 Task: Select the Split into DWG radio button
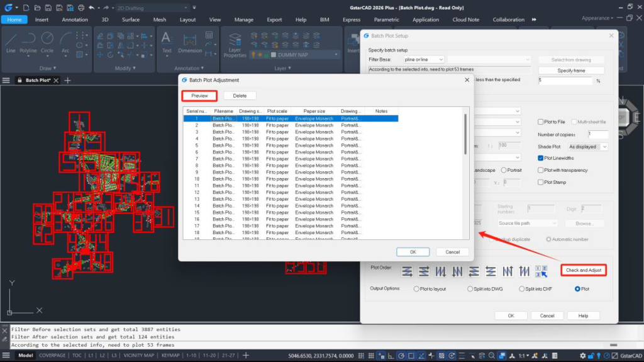pyautogui.click(x=470, y=289)
